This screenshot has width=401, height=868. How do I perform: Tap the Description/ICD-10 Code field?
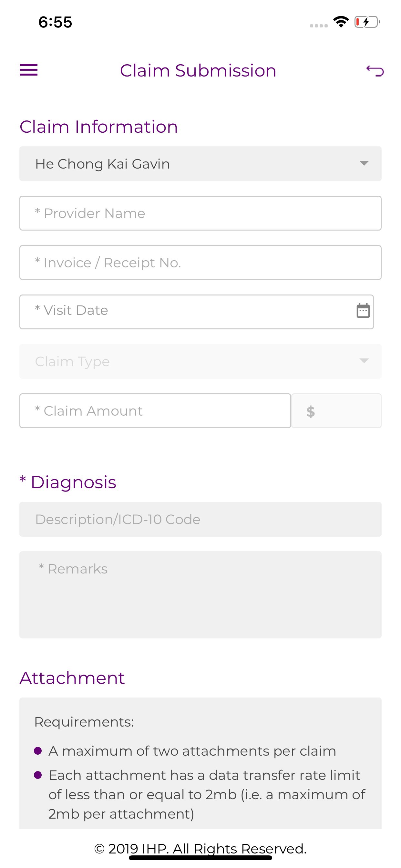200,519
